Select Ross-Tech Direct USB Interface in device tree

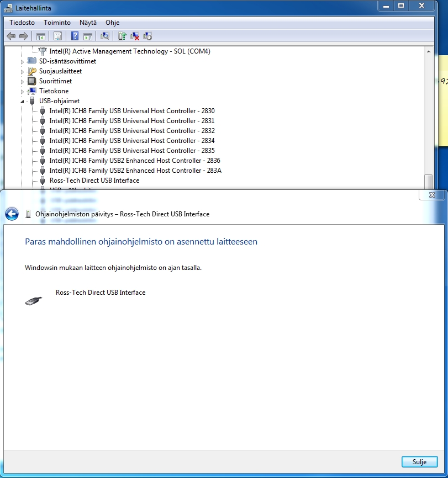[x=94, y=180]
